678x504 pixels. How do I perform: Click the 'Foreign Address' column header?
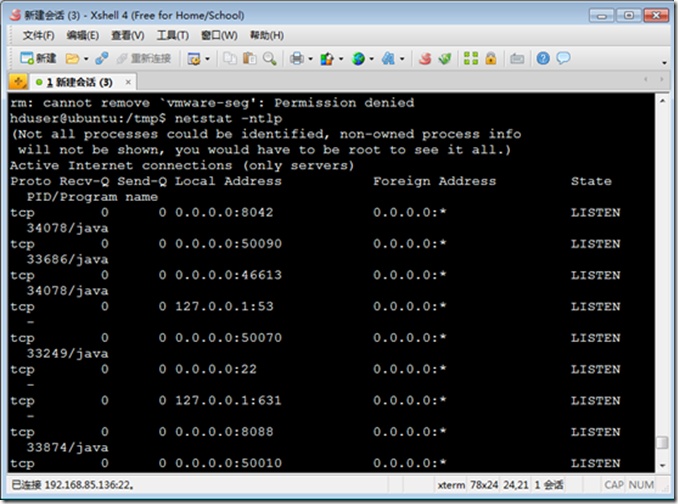[435, 182]
